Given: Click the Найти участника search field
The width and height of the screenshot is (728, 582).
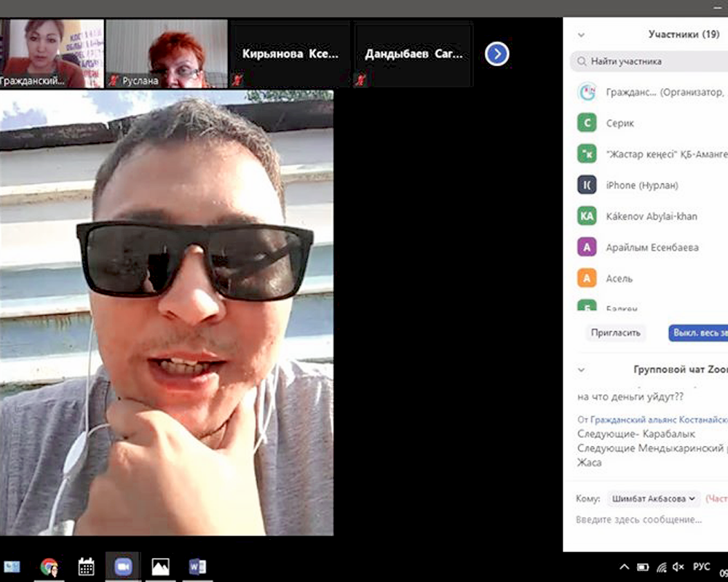Looking at the screenshot, I should click(652, 62).
